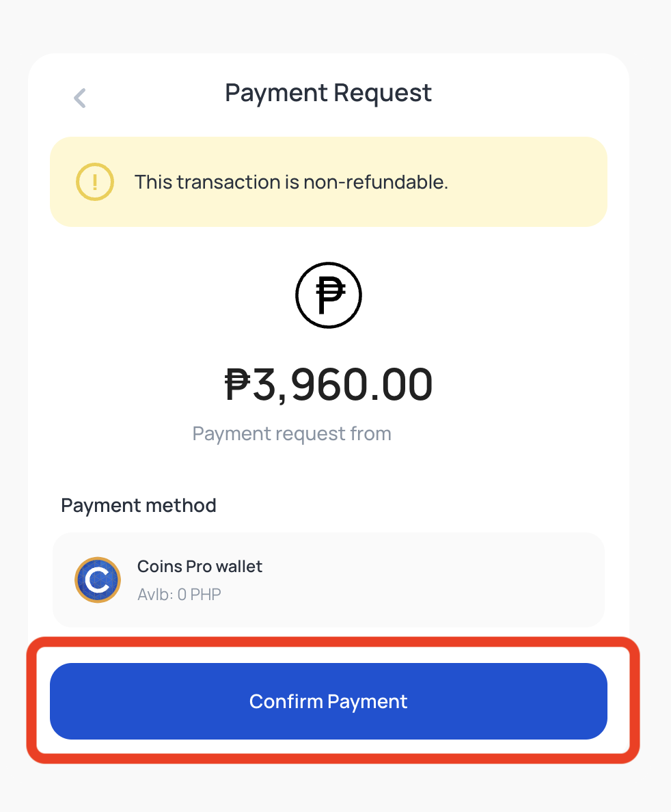Viewport: 671px width, 812px height.
Task: Click the non-refundable transaction notice text
Action: pos(291,182)
